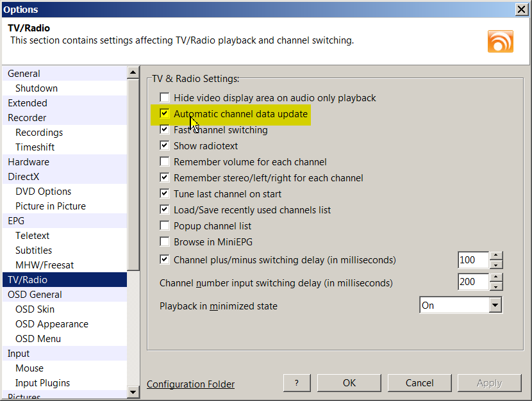Click the question mark help button

[x=296, y=383]
